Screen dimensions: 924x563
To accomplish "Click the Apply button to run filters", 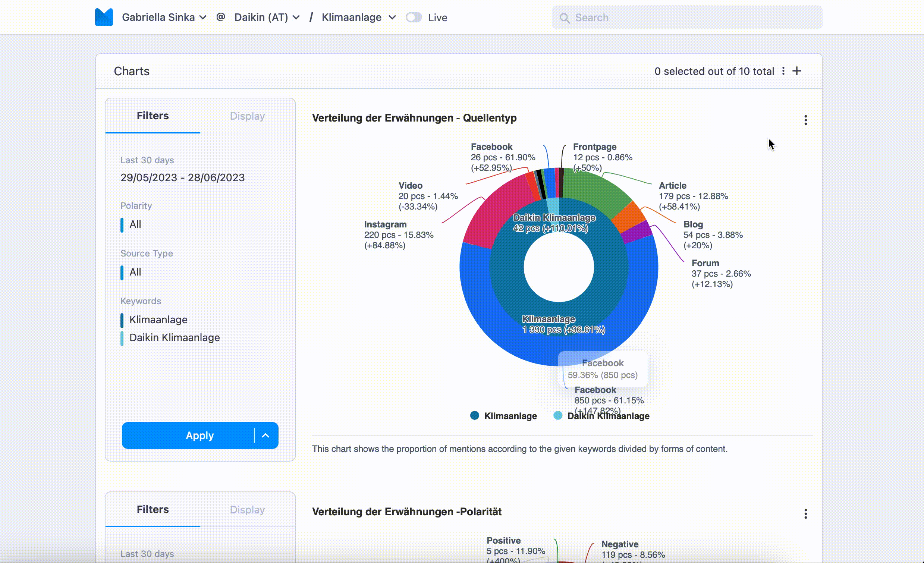I will (x=199, y=435).
